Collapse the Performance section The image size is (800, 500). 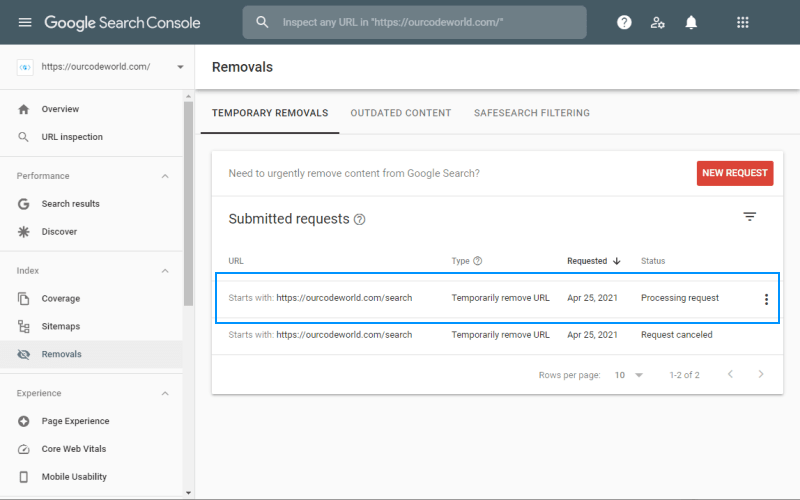[x=166, y=176]
